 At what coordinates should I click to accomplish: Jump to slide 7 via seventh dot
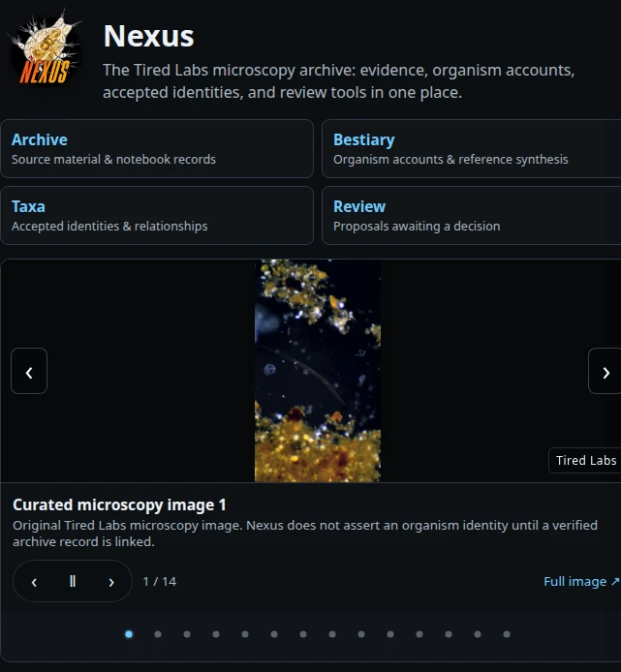coord(303,634)
